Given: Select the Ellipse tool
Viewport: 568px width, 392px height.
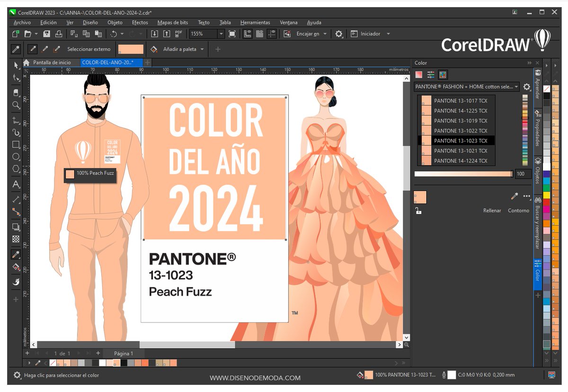Looking at the screenshot, I should click(16, 157).
